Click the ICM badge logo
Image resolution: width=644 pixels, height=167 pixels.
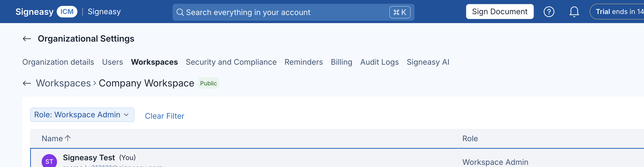[67, 12]
